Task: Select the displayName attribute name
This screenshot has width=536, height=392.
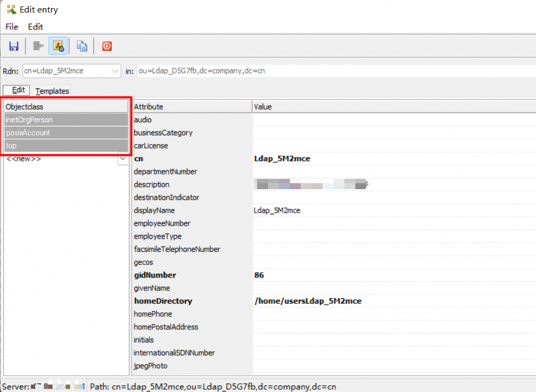Action: (x=154, y=210)
